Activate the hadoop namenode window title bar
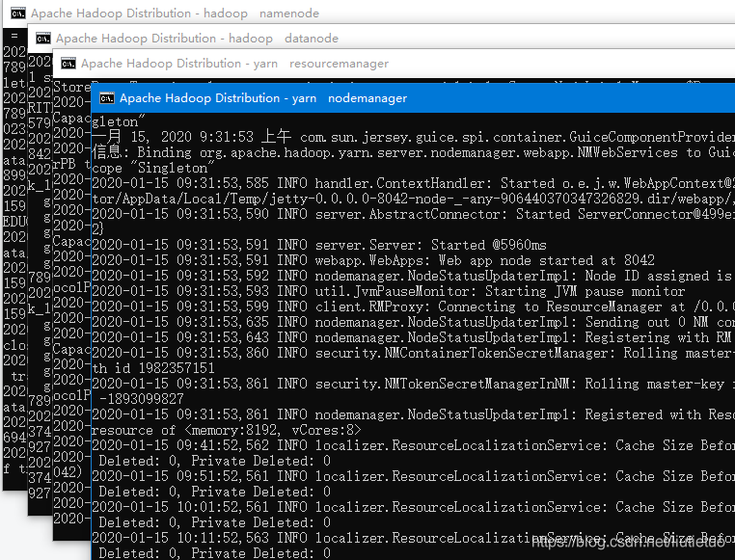 click(368, 13)
